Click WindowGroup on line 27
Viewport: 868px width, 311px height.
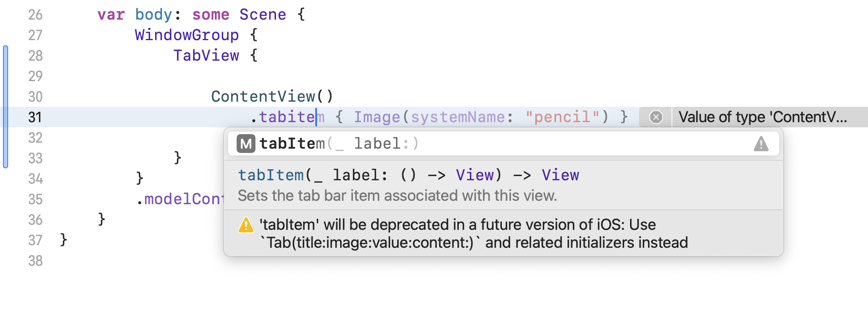point(186,35)
